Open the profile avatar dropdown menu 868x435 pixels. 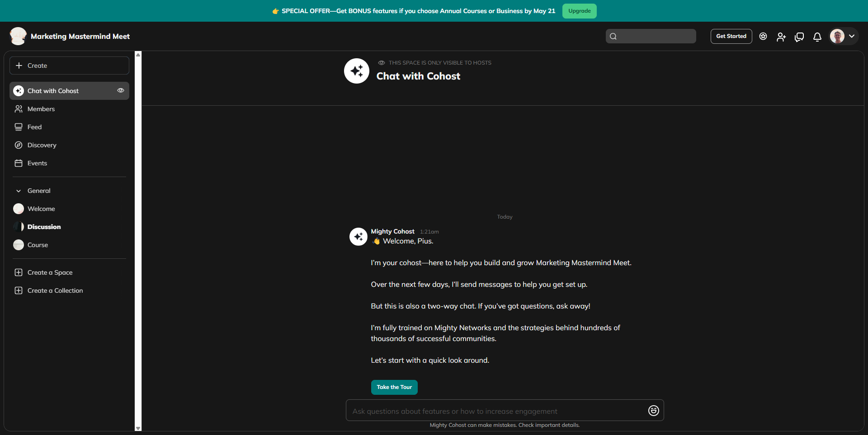(x=843, y=36)
